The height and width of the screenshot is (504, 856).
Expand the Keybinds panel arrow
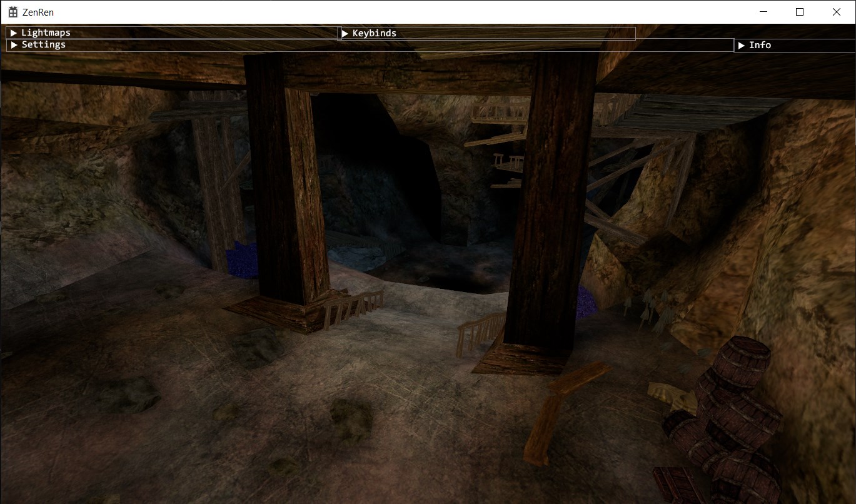click(345, 34)
